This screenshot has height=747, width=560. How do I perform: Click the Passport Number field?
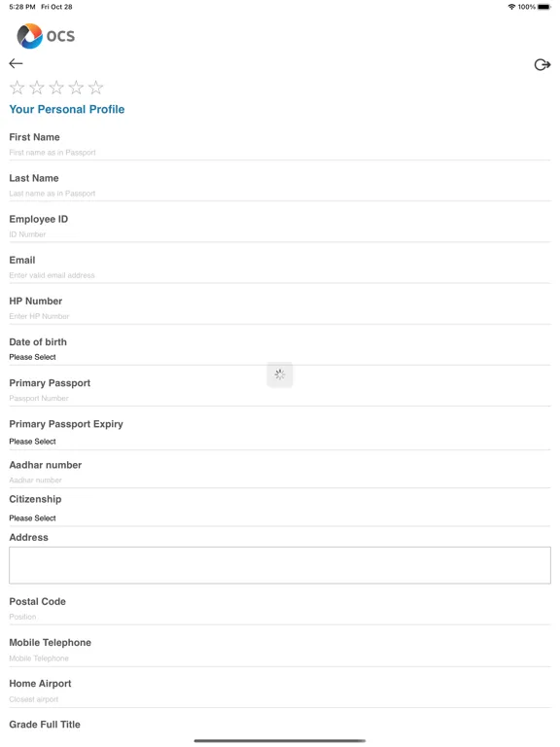(x=280, y=398)
